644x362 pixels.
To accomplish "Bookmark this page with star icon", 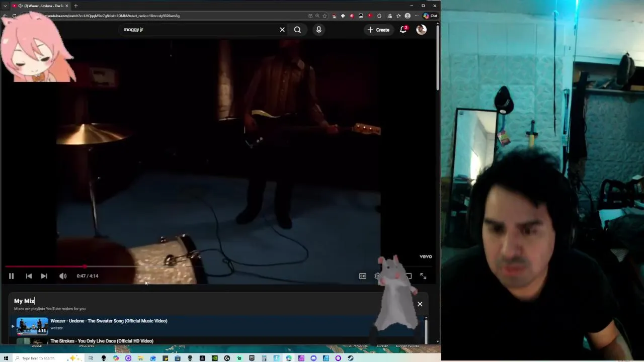I will coord(325,16).
